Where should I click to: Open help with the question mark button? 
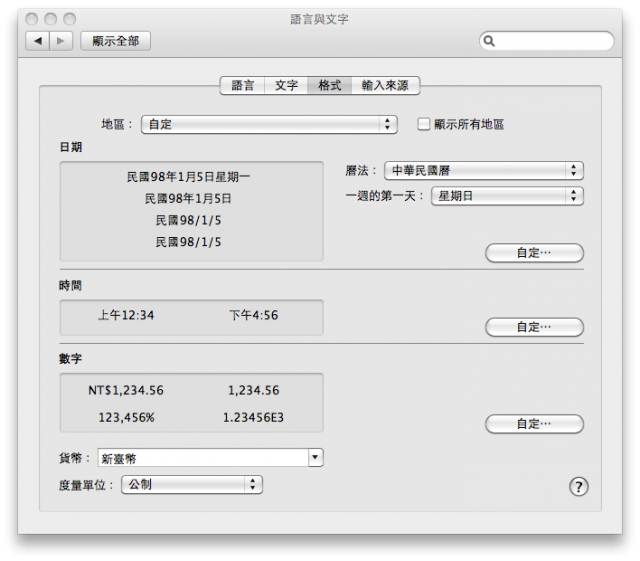(x=578, y=486)
